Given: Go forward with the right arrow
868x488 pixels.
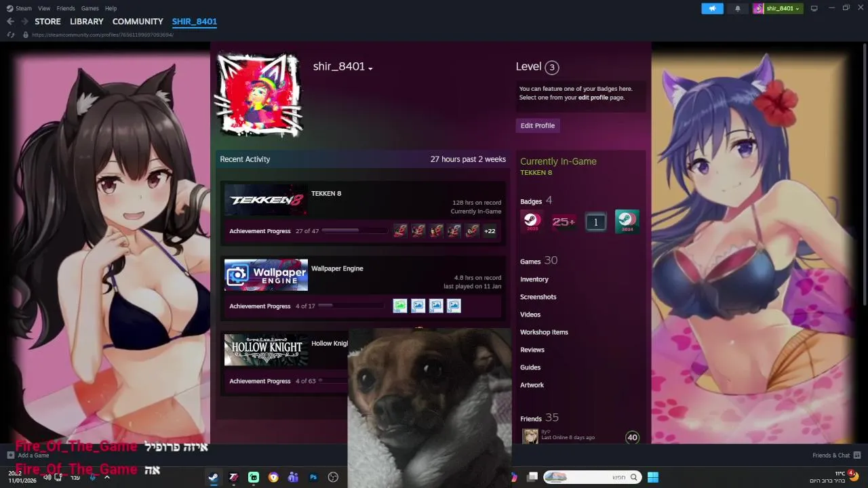Looking at the screenshot, I should [x=24, y=22].
